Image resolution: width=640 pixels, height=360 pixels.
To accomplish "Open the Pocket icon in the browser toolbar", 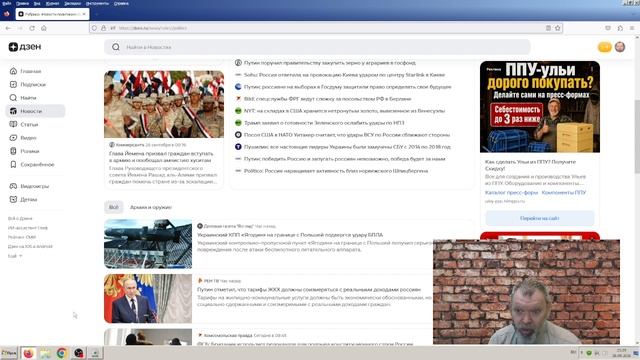I will click(x=608, y=28).
